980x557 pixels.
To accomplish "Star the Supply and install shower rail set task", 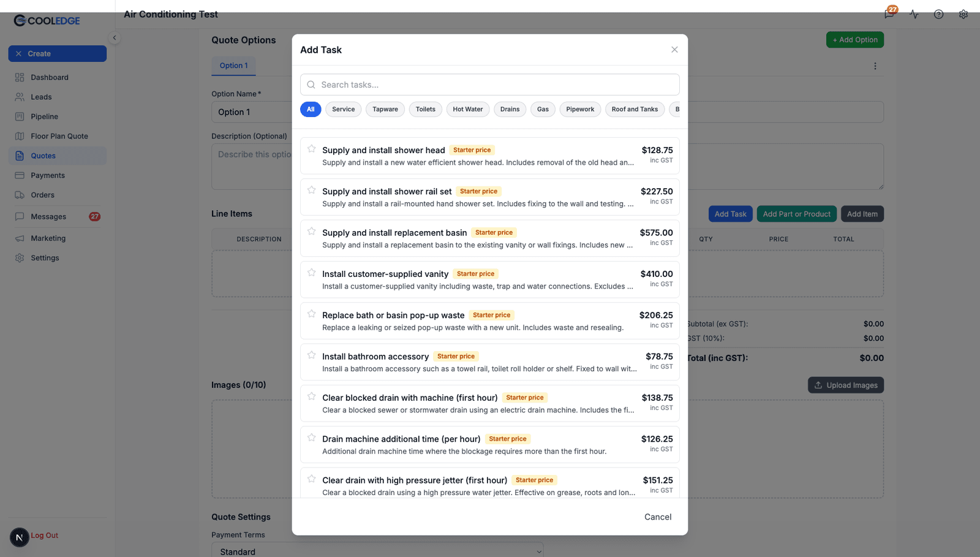I will [x=312, y=190].
